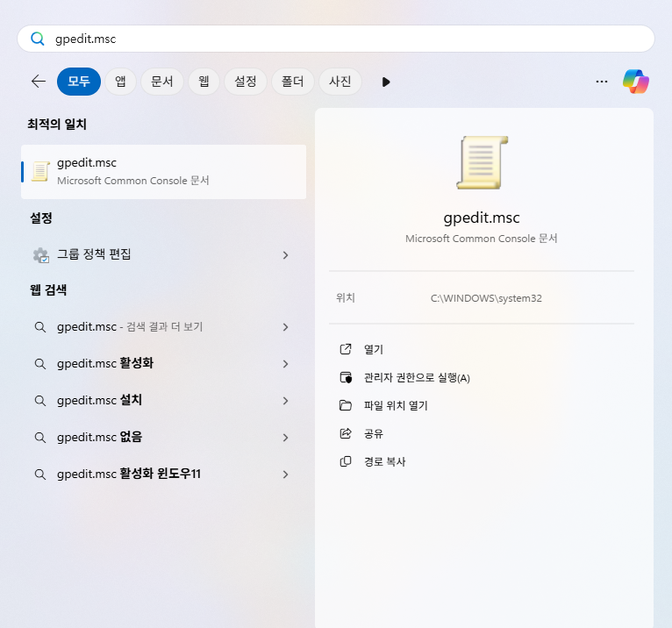Viewport: 672px width, 628px height.
Task: Switch to the 폴더 filter tab
Action: [293, 82]
